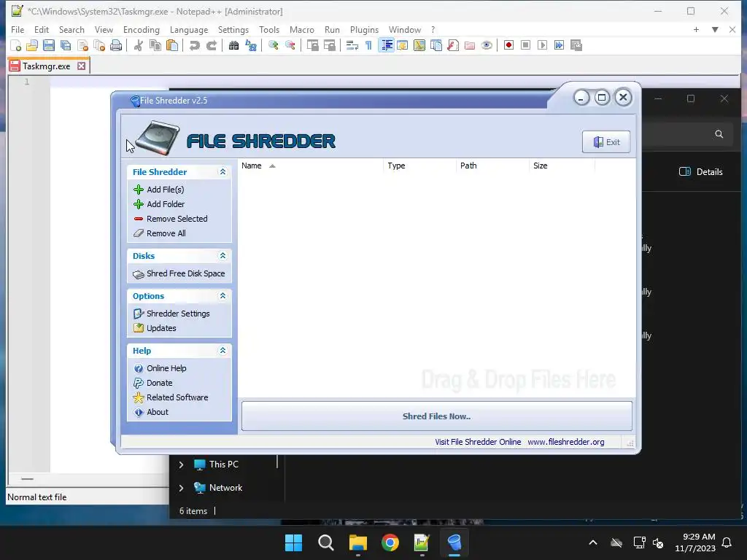Toggle indent guide icon in Notepad++
This screenshot has height=560, width=747.
click(x=387, y=45)
